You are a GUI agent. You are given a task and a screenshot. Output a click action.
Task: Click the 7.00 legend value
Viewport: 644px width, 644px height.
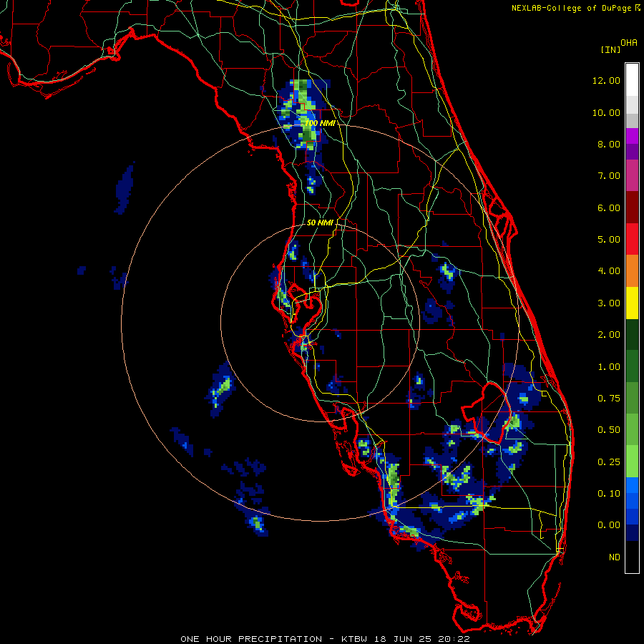(608, 176)
